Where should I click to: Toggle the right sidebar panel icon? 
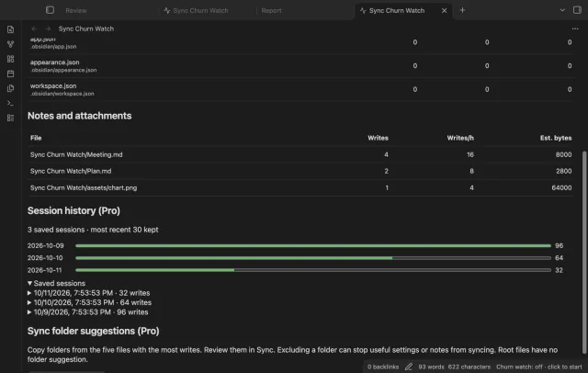tap(577, 10)
